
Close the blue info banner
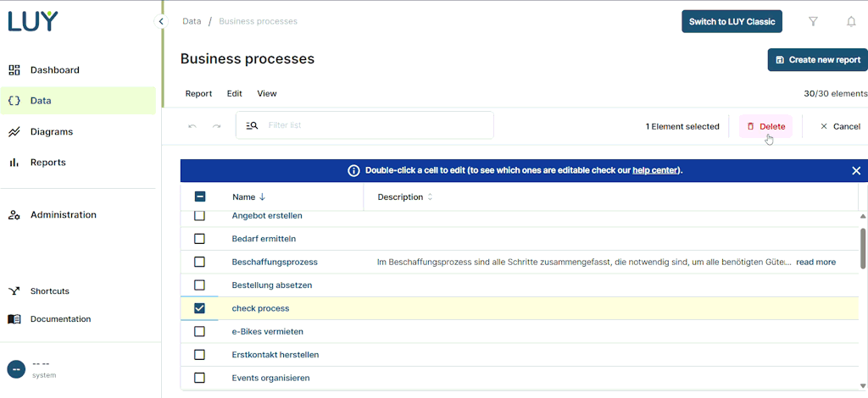pos(856,170)
